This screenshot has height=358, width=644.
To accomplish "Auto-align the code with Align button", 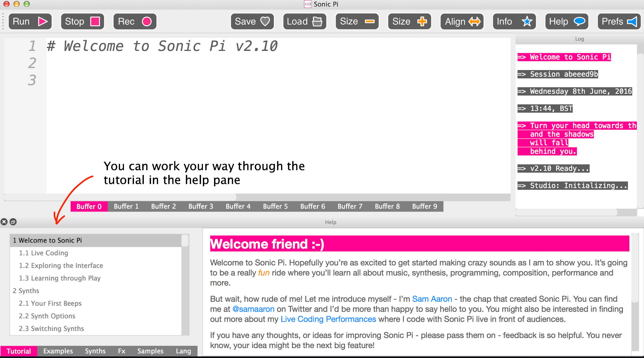I will point(462,21).
